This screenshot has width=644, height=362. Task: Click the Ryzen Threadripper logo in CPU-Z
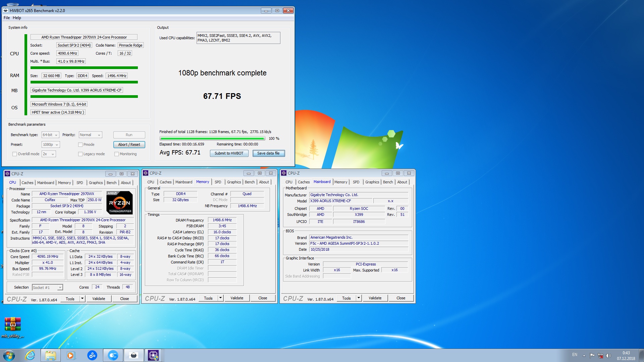(x=119, y=203)
